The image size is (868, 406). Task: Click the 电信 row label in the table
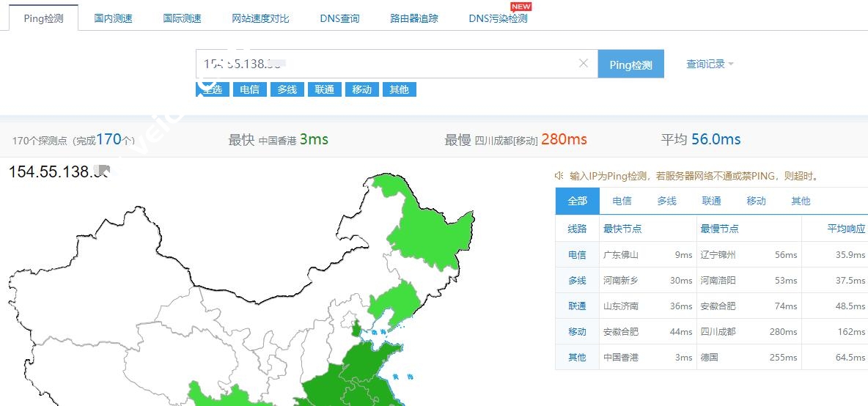pyautogui.click(x=577, y=255)
